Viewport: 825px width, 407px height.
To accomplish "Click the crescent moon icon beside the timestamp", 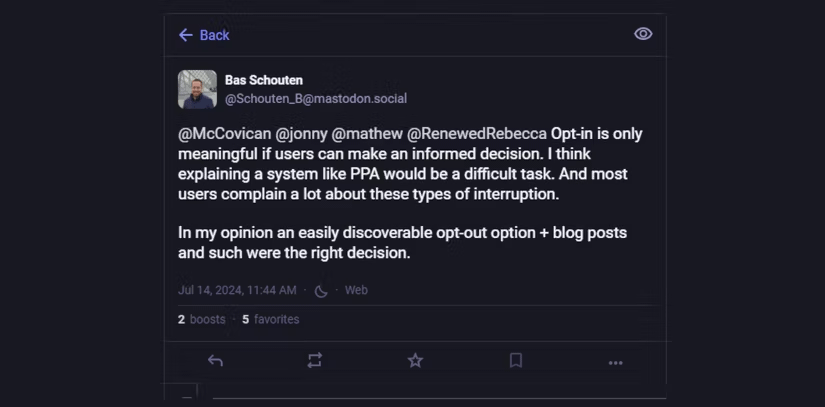I will 321,291.
